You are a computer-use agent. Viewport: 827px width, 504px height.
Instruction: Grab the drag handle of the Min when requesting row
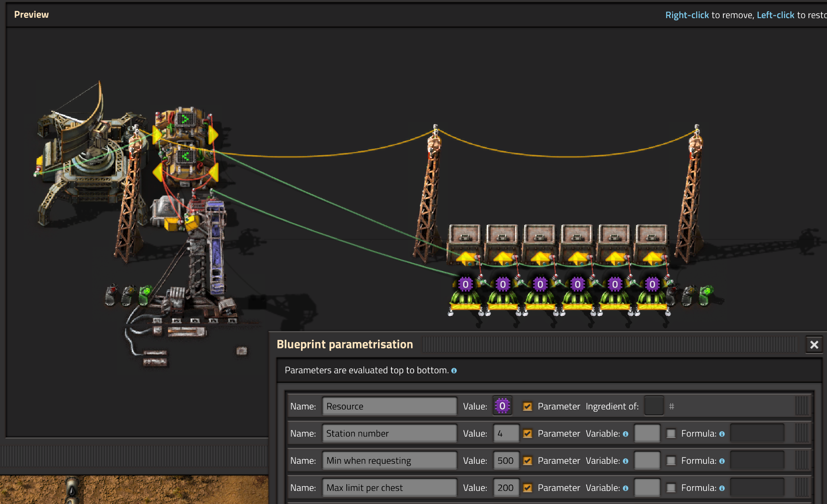coord(802,461)
